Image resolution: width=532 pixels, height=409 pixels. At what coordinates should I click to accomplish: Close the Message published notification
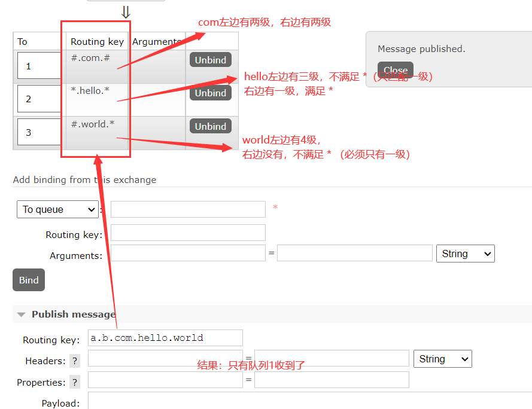pos(396,69)
